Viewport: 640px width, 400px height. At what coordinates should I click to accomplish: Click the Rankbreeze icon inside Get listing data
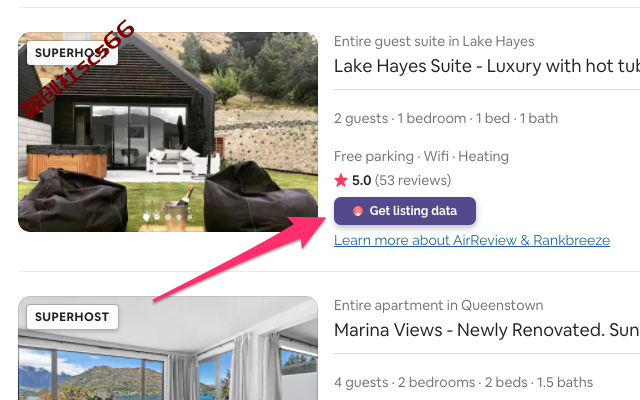point(358,211)
